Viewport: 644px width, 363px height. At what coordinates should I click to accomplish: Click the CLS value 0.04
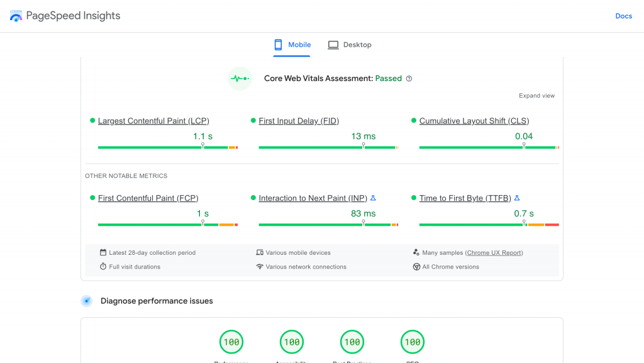tap(524, 137)
